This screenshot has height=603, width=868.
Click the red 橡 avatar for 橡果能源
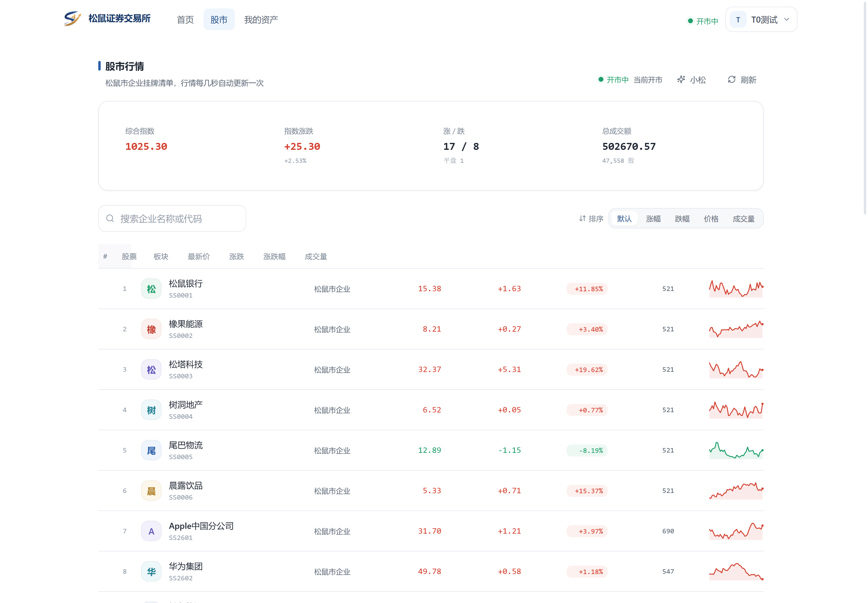click(x=151, y=329)
